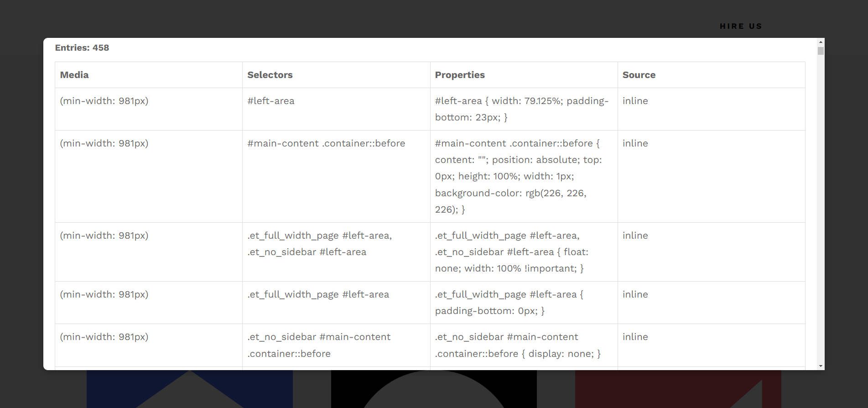This screenshot has width=868, height=408.
Task: Click the .et_no_sidebar #main-content selector cell
Action: point(319,345)
